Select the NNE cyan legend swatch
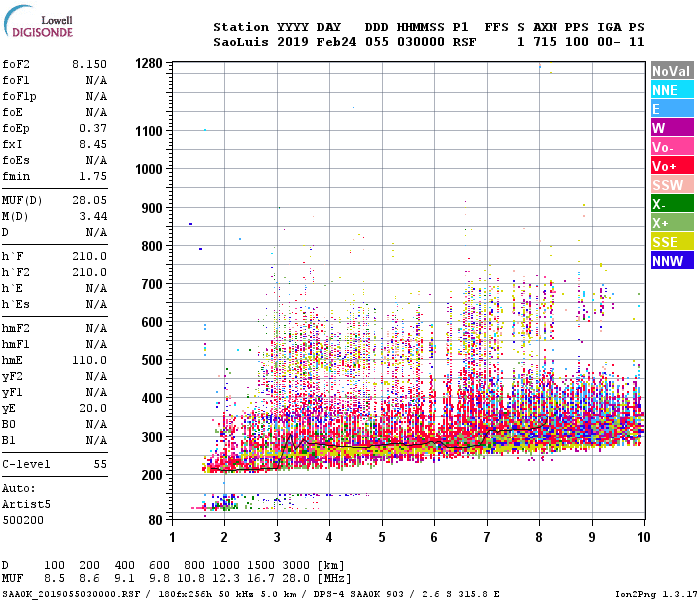700x600 pixels. 672,90
